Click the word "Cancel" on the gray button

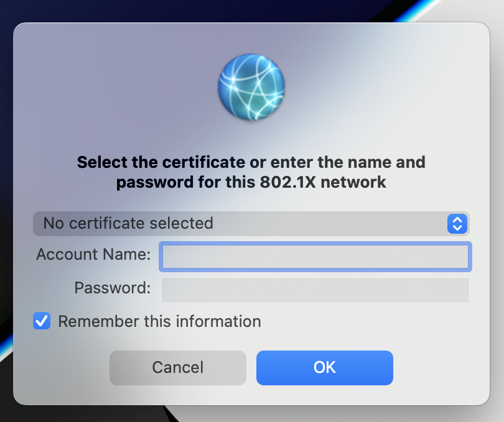click(x=177, y=367)
